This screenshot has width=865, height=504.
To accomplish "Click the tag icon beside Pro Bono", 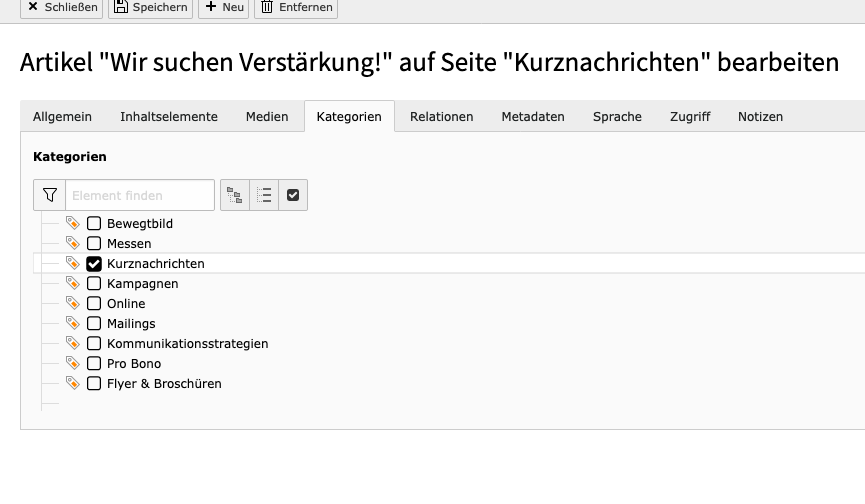I will (x=72, y=363).
